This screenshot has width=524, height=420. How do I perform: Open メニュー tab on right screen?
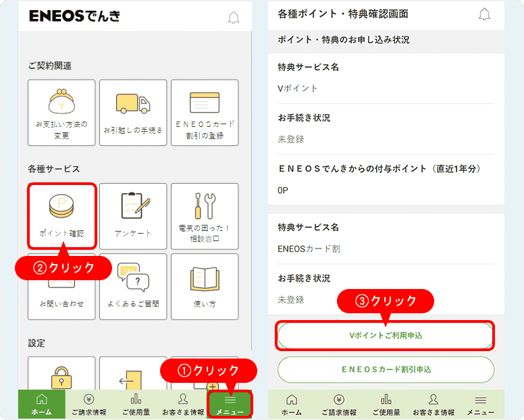(x=481, y=404)
